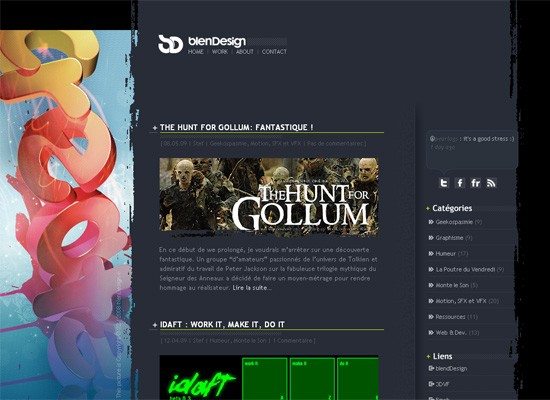The height and width of the screenshot is (400, 550).
Task: Open the Humeur category link
Action: pos(446,253)
